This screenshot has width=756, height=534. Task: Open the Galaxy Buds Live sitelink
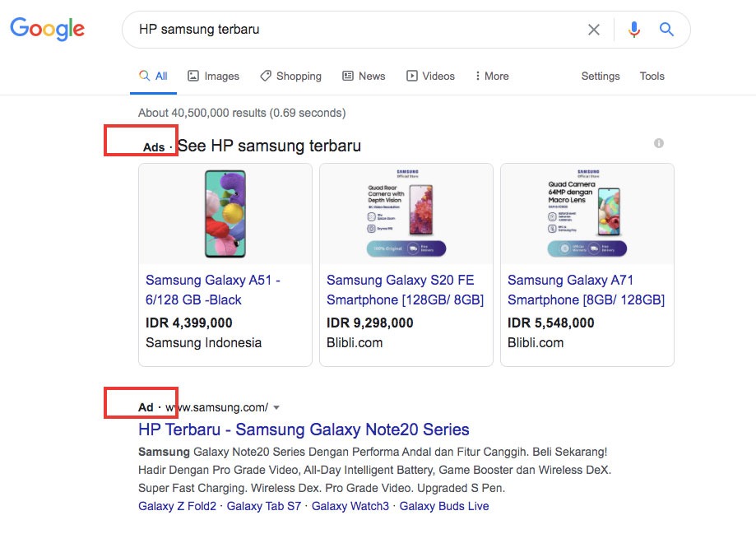[x=444, y=506]
